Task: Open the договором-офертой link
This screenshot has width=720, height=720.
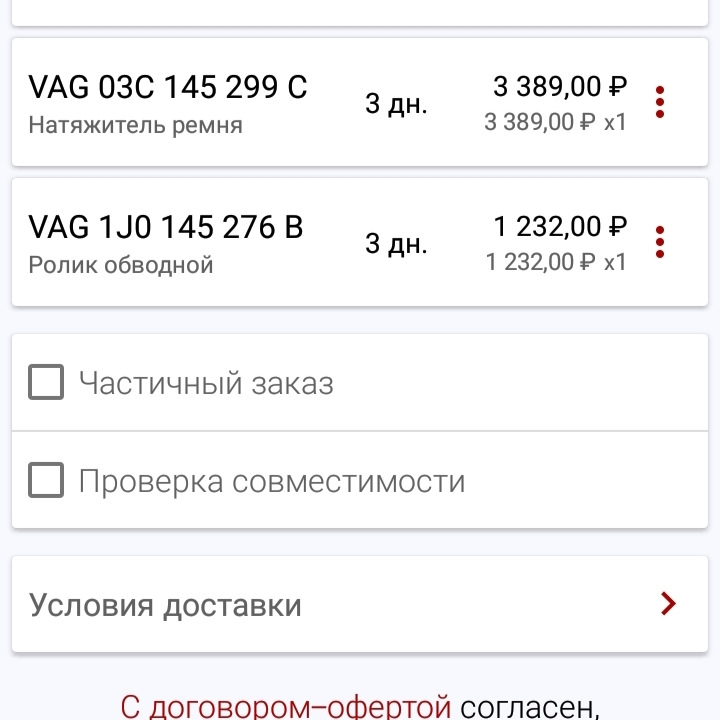Action: [286, 708]
